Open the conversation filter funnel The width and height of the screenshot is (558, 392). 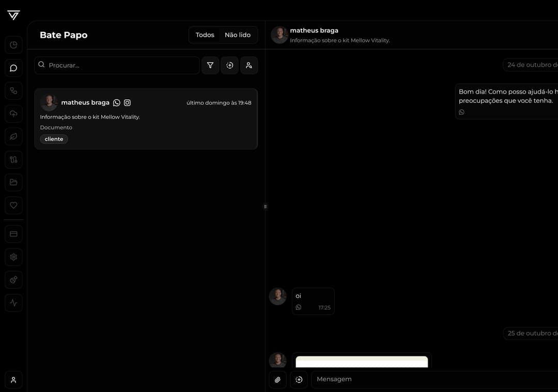[210, 66]
